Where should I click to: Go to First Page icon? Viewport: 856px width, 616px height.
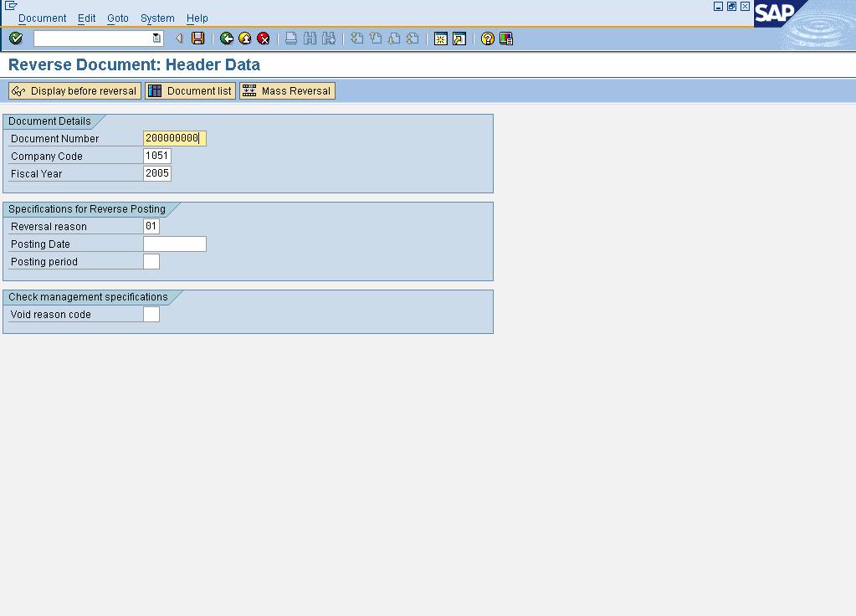[356, 38]
